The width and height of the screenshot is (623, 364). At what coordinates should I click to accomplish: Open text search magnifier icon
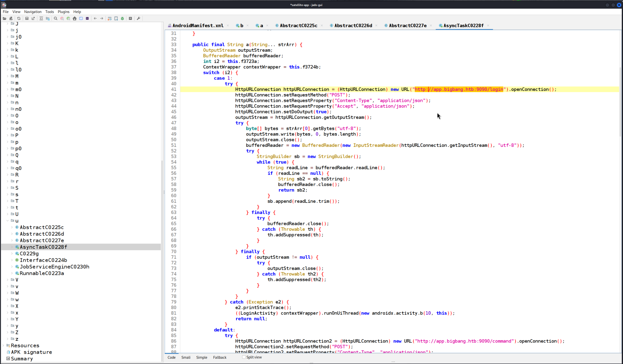(x=56, y=19)
